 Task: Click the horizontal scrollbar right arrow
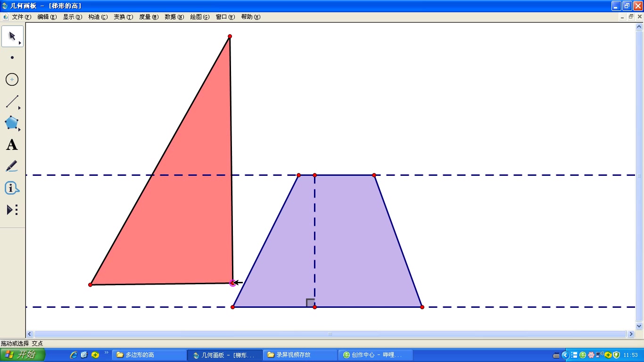[x=631, y=334]
